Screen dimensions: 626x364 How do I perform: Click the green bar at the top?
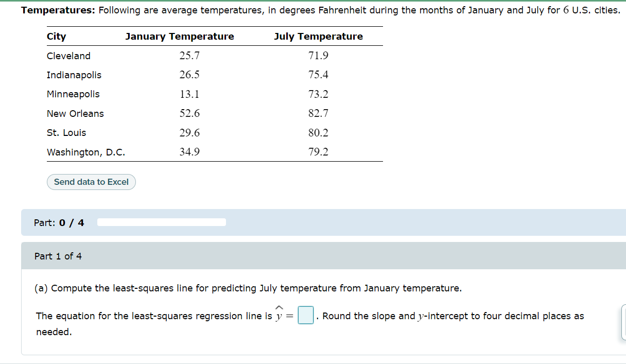coord(313,2)
